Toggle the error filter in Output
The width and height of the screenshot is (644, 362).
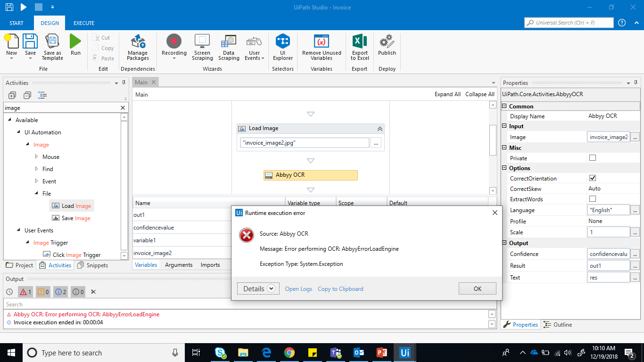click(25, 292)
